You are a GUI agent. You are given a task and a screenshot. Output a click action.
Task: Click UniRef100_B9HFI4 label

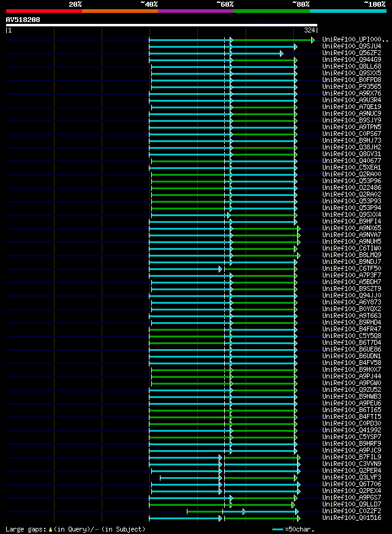tap(352, 221)
